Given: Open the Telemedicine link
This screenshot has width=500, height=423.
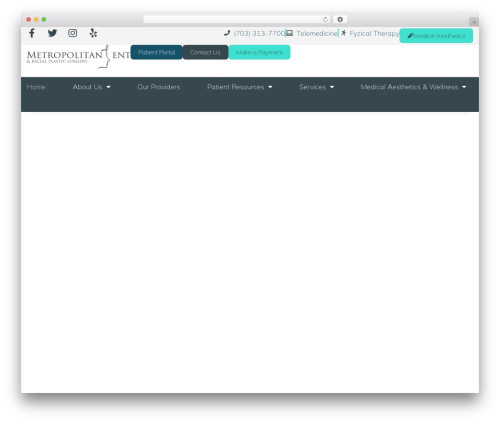Looking at the screenshot, I should coord(317,33).
